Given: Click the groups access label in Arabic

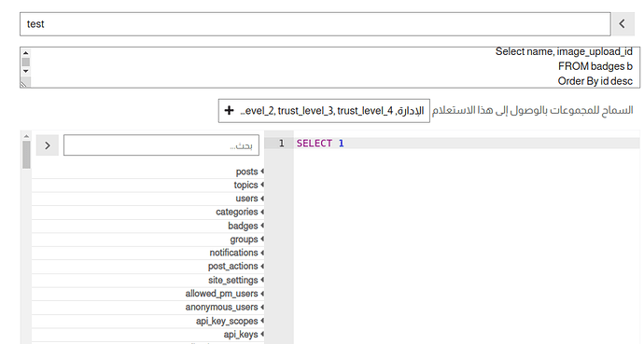Looking at the screenshot, I should (532, 110).
